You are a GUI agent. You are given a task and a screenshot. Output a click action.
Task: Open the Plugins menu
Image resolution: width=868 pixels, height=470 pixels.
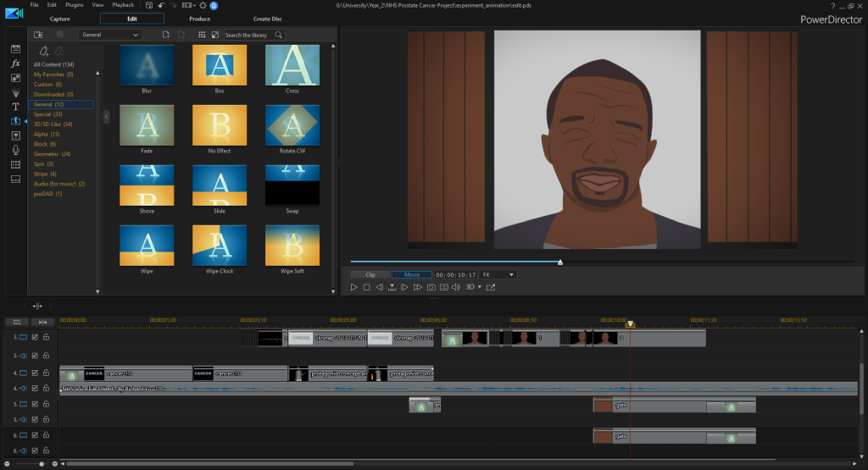[75, 5]
